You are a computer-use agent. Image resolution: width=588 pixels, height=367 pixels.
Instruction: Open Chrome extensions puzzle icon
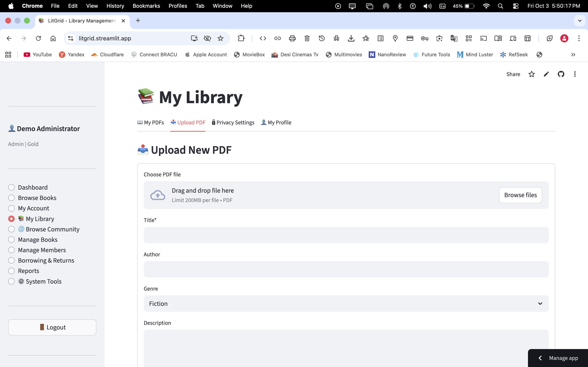(241, 38)
